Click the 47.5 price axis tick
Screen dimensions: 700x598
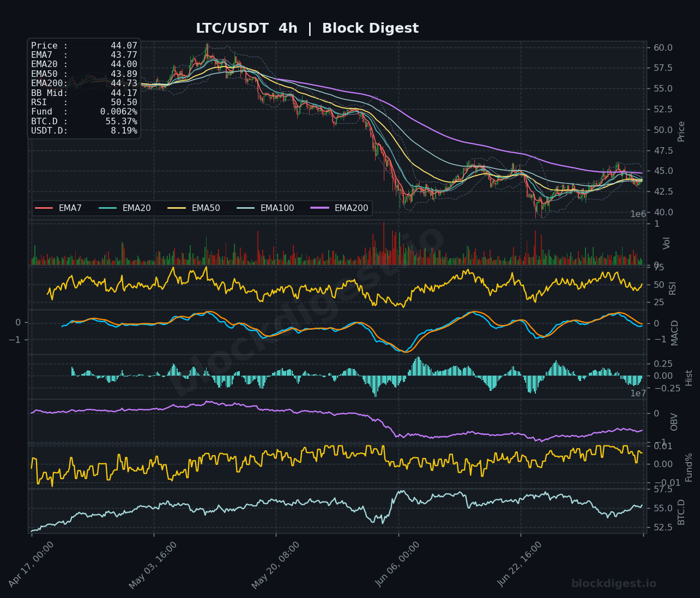[x=662, y=150]
